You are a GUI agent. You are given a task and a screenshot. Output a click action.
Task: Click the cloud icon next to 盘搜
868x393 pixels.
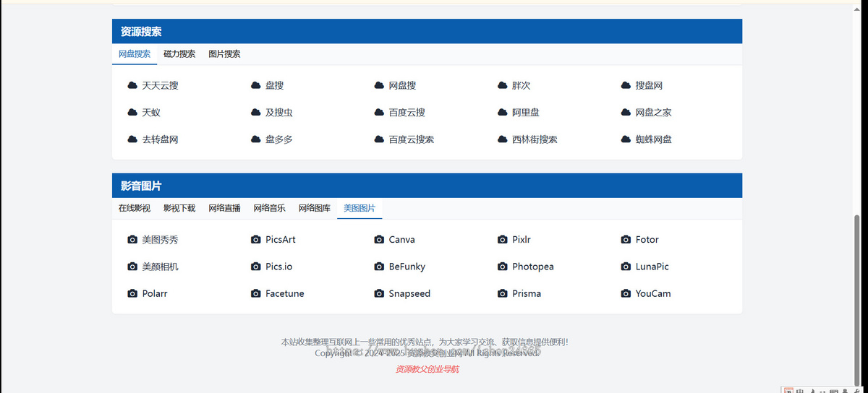pos(255,85)
